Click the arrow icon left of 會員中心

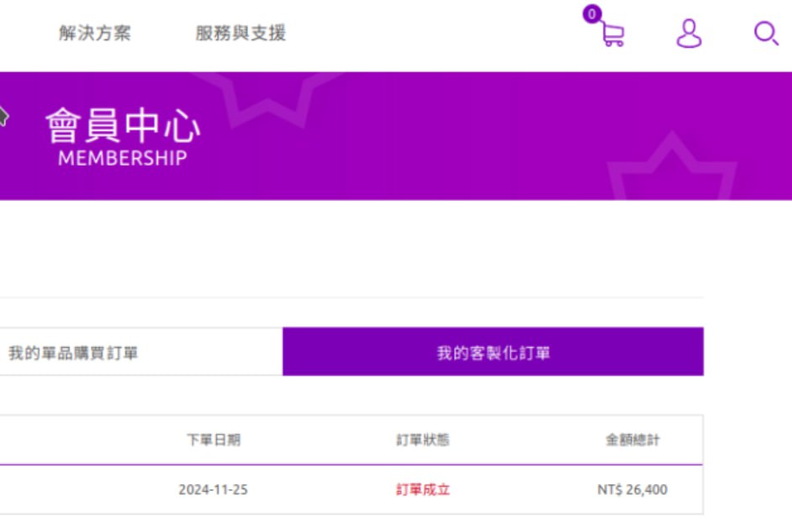coord(3,116)
